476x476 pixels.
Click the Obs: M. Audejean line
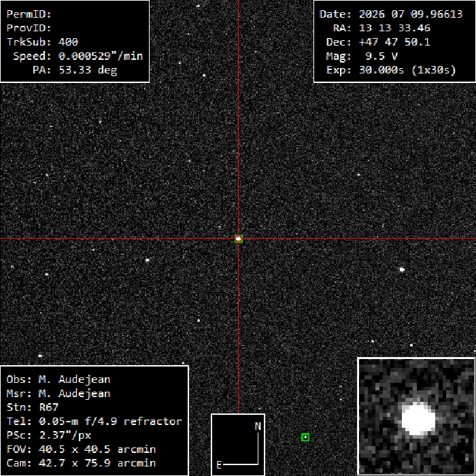tap(58, 379)
